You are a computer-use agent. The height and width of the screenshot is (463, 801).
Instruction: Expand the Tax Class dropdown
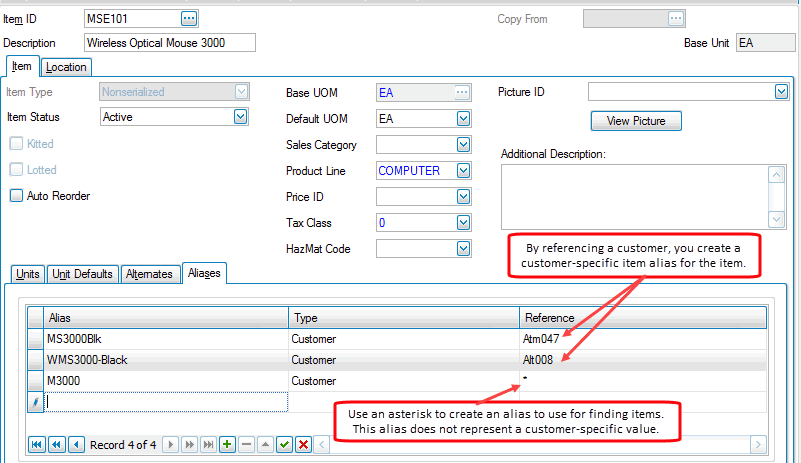click(x=463, y=223)
